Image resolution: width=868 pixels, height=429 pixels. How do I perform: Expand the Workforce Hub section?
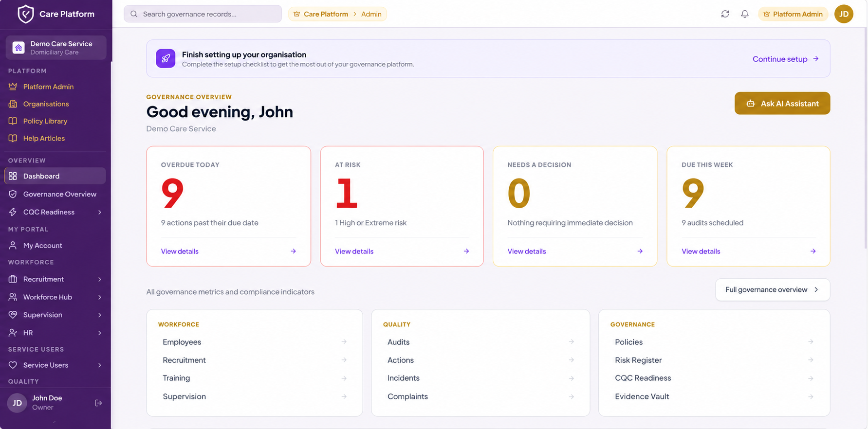click(x=100, y=297)
